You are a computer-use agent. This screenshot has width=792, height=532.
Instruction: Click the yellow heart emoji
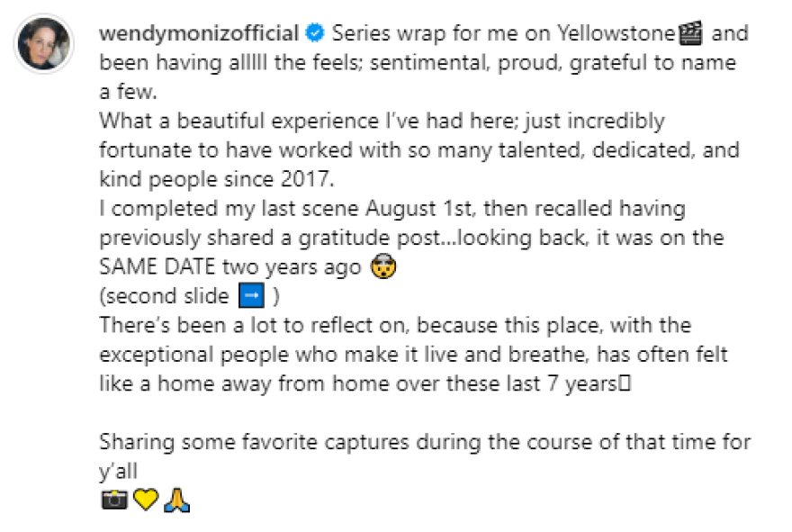145,500
